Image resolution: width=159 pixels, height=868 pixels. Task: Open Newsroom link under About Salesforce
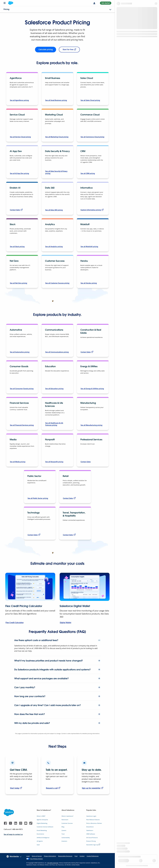point(65,820)
